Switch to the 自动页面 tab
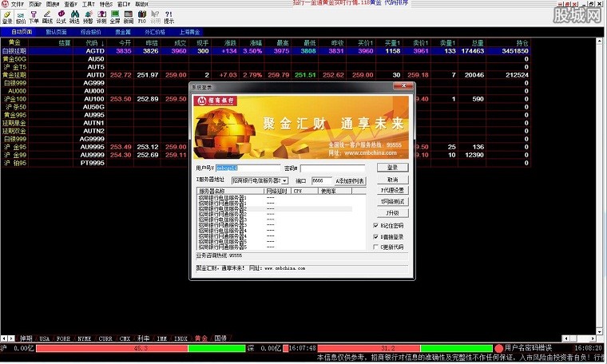607x364 pixels. click(22, 32)
